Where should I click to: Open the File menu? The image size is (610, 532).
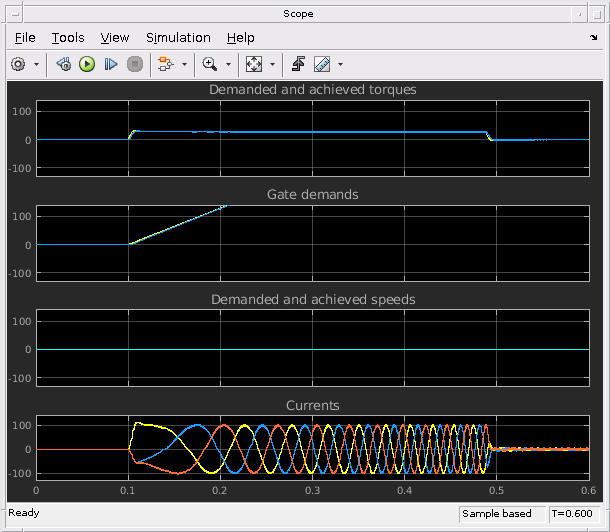coord(25,37)
